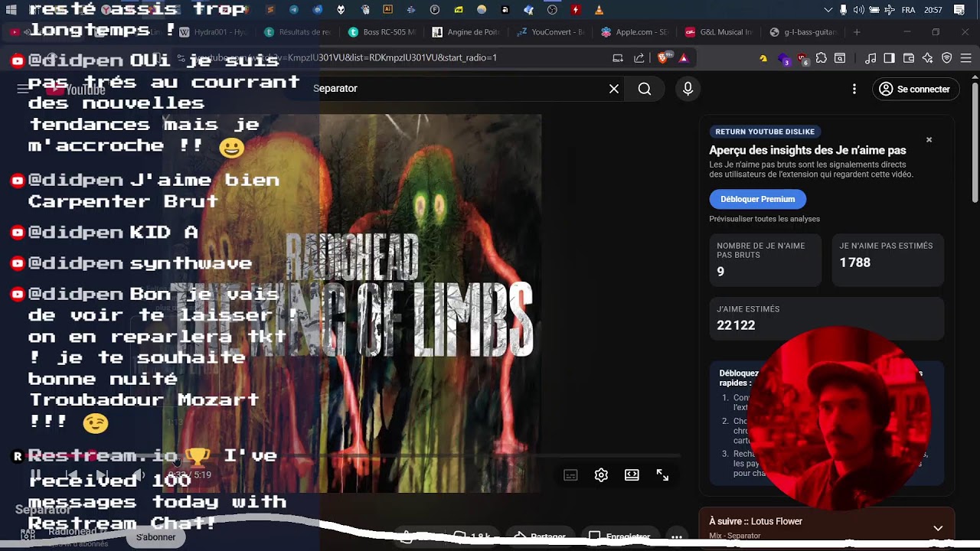Open the Brave VPN shield icon

tap(947, 57)
